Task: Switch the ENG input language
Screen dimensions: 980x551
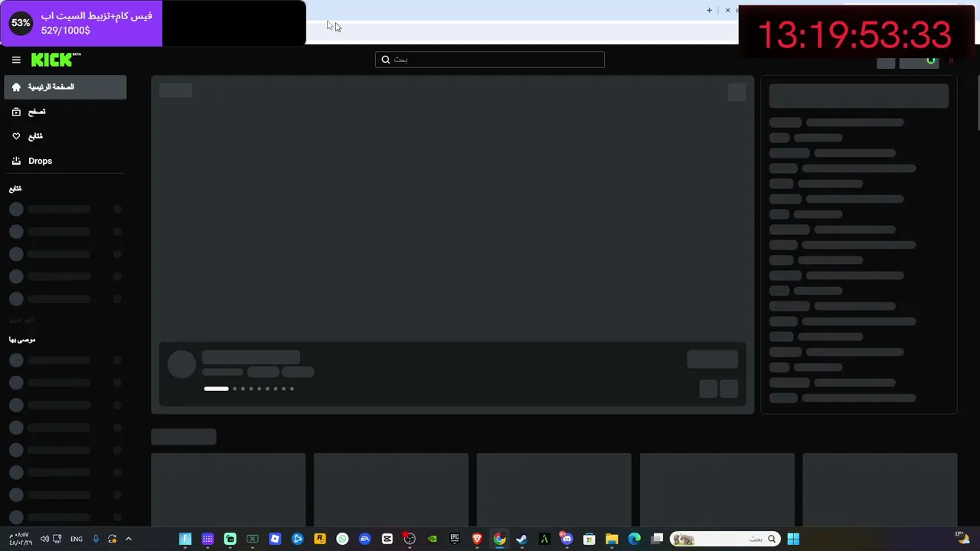Action: (x=77, y=539)
